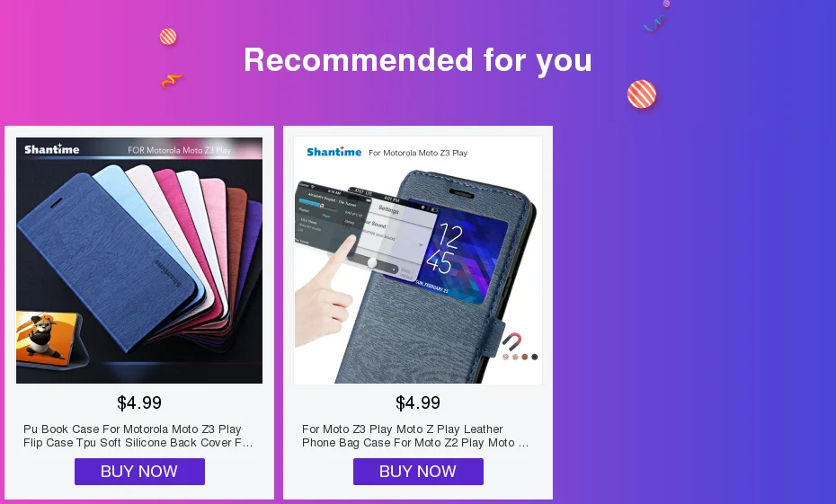Click the blue Shantime logo in the second product image
Screen dimensions: 836x504
(x=334, y=152)
